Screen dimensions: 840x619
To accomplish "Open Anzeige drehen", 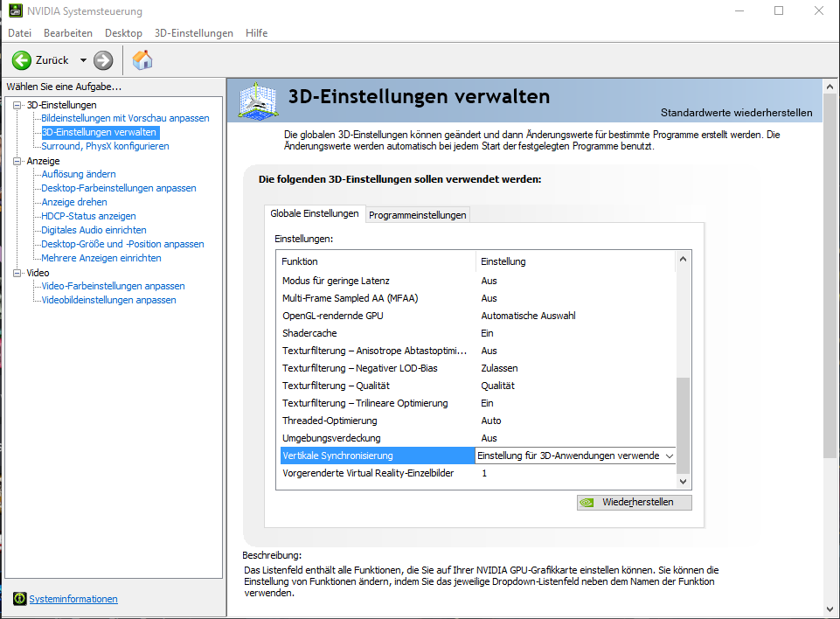I will click(x=74, y=201).
